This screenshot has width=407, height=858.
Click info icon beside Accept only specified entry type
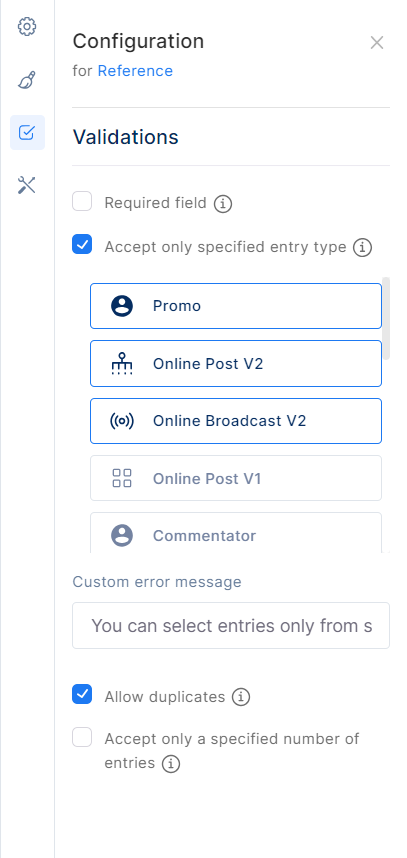click(362, 247)
